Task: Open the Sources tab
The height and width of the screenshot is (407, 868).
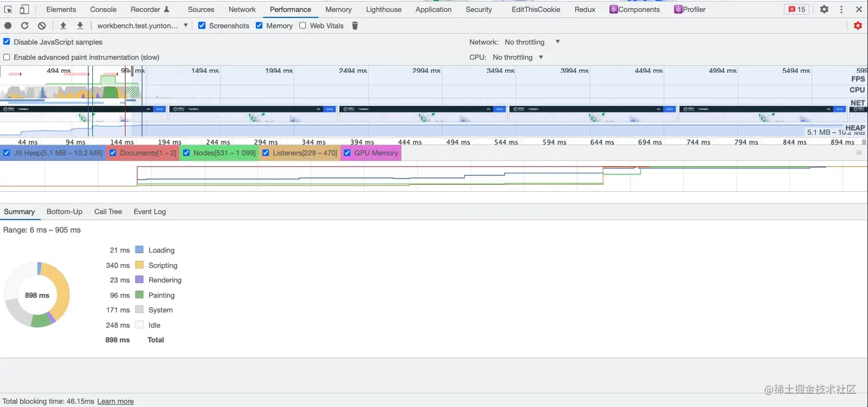Action: 201,9
